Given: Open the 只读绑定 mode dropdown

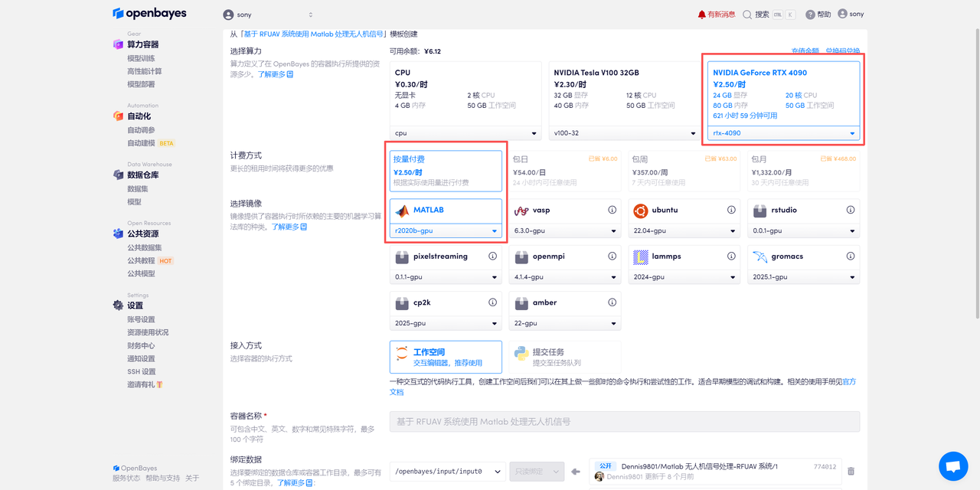Looking at the screenshot, I should (x=537, y=472).
